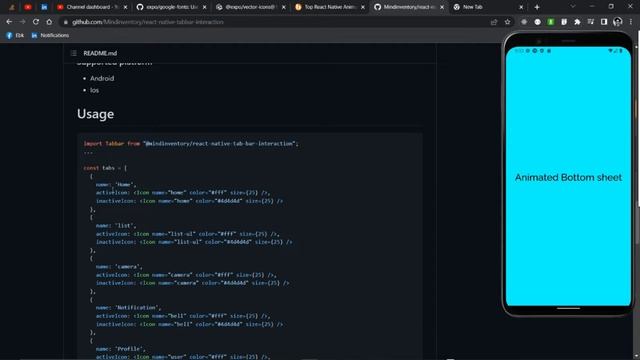Switch to the expo/google-fonts tab

(171, 7)
